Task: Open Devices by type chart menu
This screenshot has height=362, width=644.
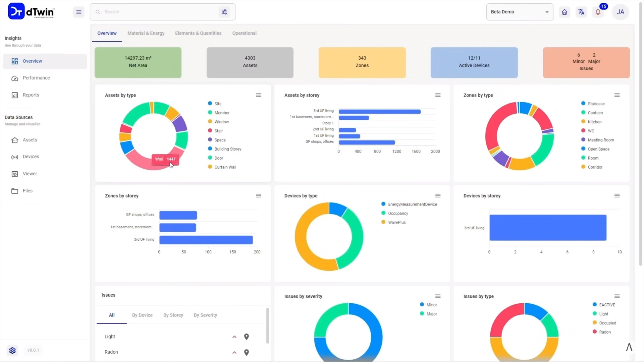Action: click(438, 196)
